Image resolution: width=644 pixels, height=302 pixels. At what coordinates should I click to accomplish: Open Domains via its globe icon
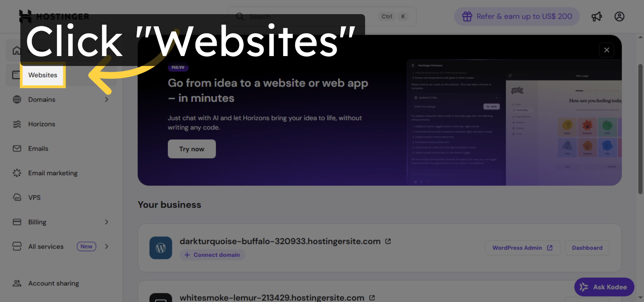coord(17,100)
